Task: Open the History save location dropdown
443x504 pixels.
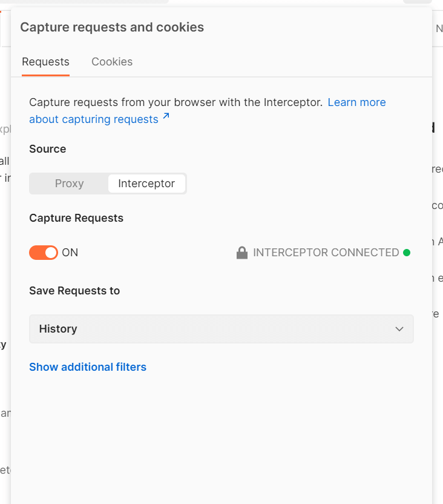Action: pos(221,329)
